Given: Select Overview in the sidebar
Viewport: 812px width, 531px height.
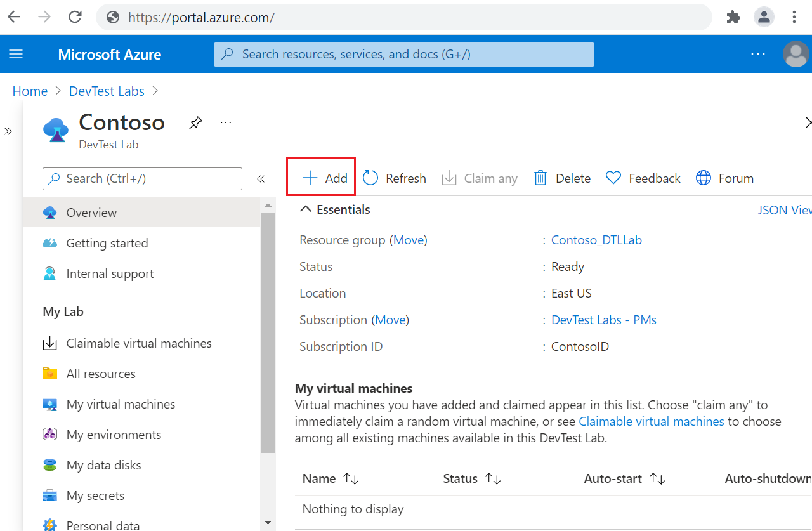Looking at the screenshot, I should [141, 213].
